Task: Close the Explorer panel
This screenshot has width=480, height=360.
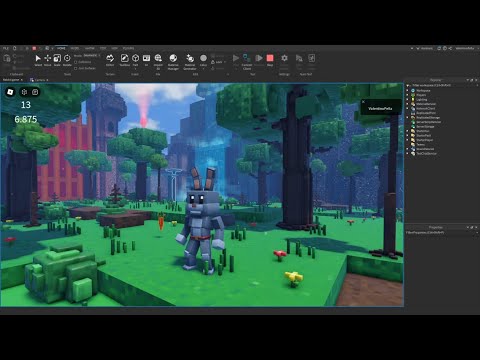Action: [x=476, y=80]
